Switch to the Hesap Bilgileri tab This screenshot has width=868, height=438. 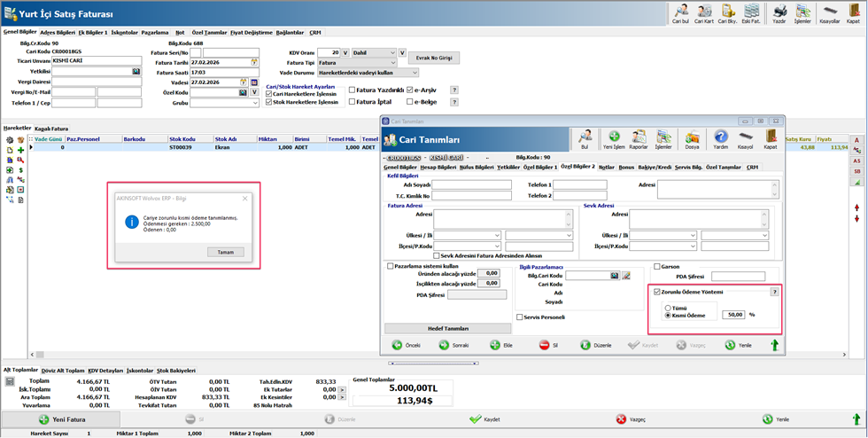pyautogui.click(x=438, y=167)
